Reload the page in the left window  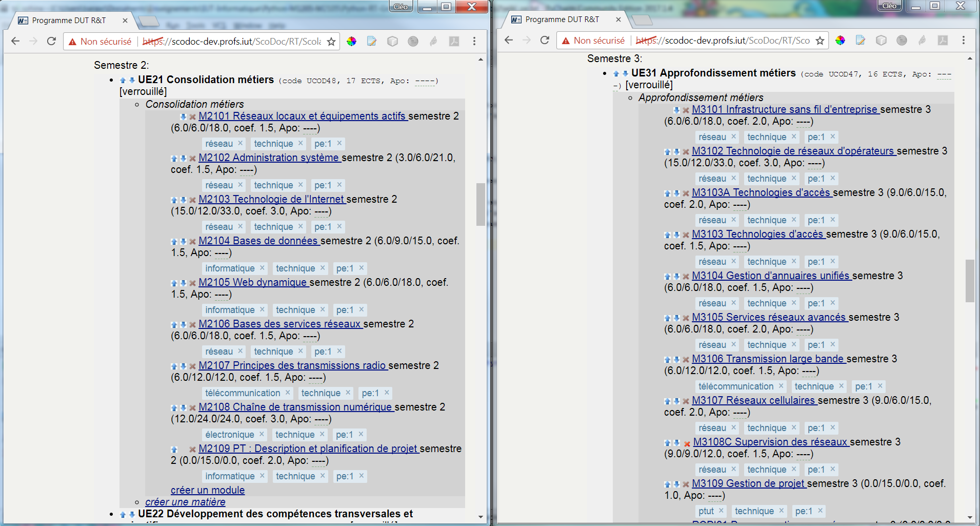[x=51, y=42]
